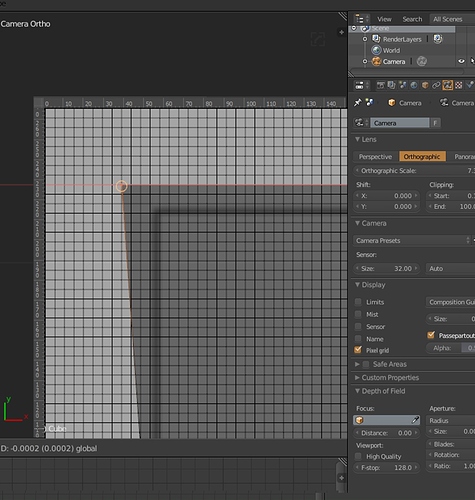This screenshot has width=475, height=500.
Task: Disable the Pixel grid checkbox
Action: tap(358, 350)
